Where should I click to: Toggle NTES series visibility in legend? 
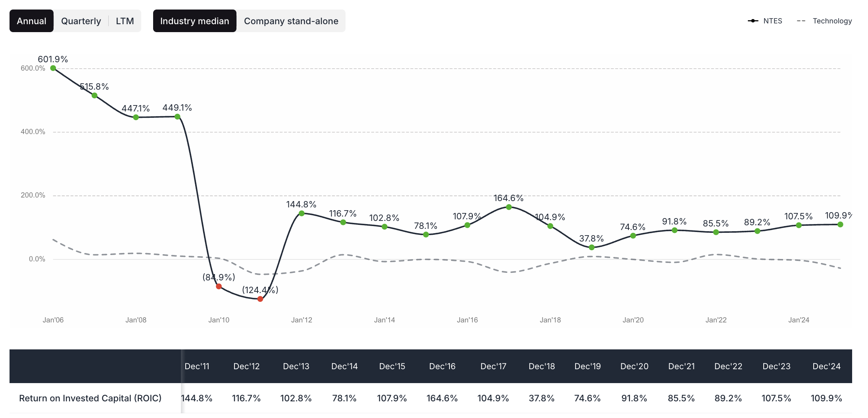[765, 21]
